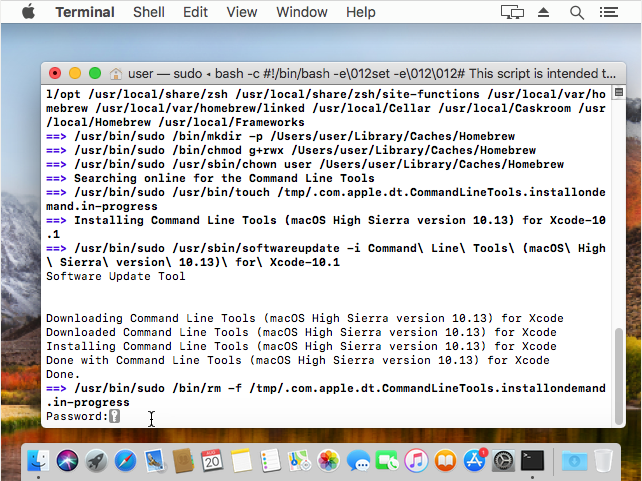Launch Siri from the Dock

67,461
